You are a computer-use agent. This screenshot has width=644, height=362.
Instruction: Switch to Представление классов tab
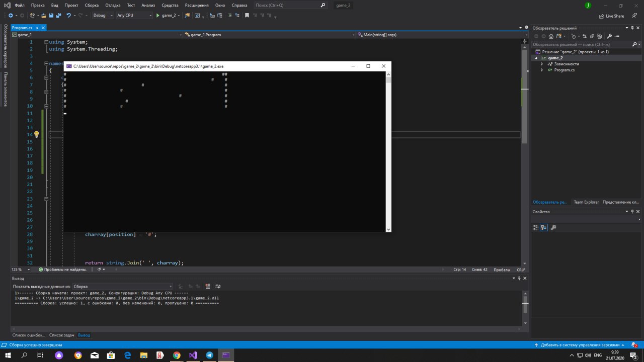tap(621, 202)
